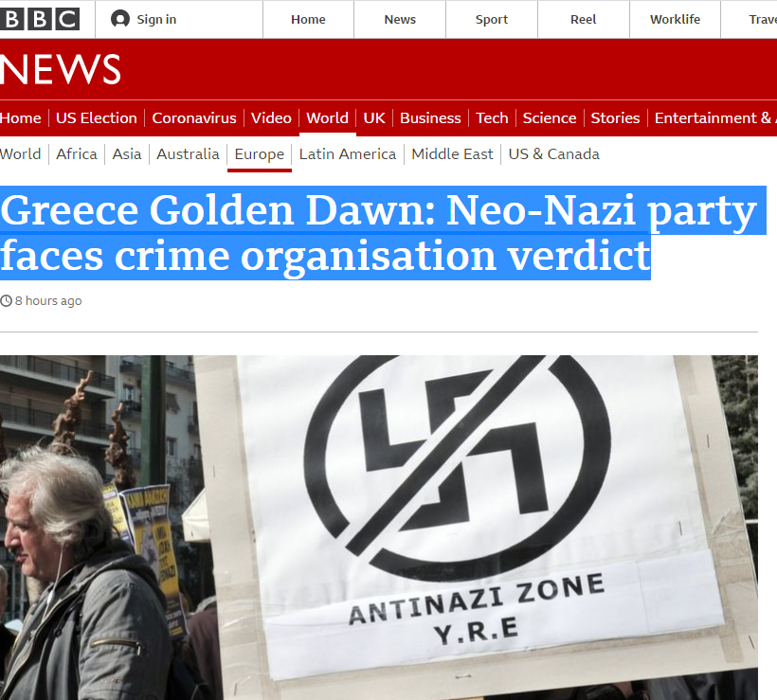
Task: Select the US Election news tab
Action: [96, 117]
